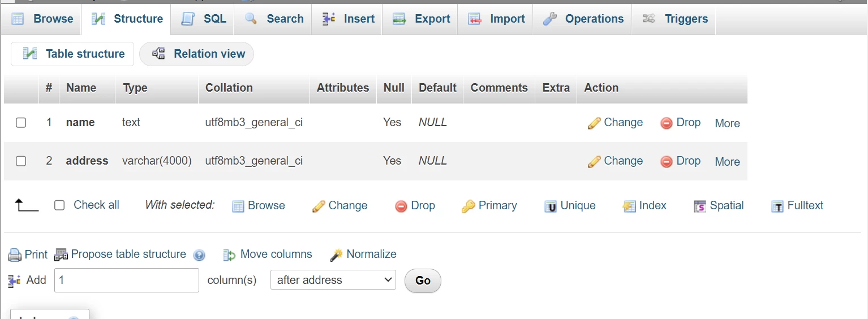The image size is (868, 319).
Task: Click the Primary key icon
Action: click(468, 206)
